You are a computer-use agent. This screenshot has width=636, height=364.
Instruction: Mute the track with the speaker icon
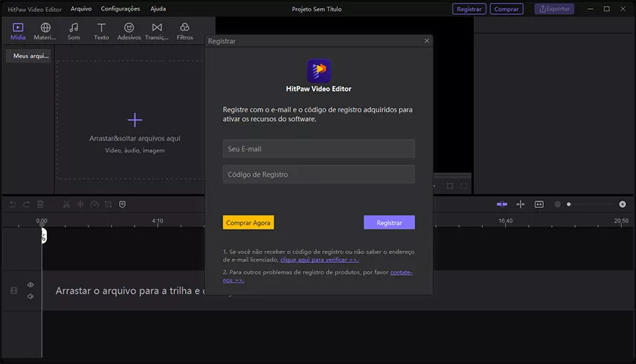pos(30,296)
